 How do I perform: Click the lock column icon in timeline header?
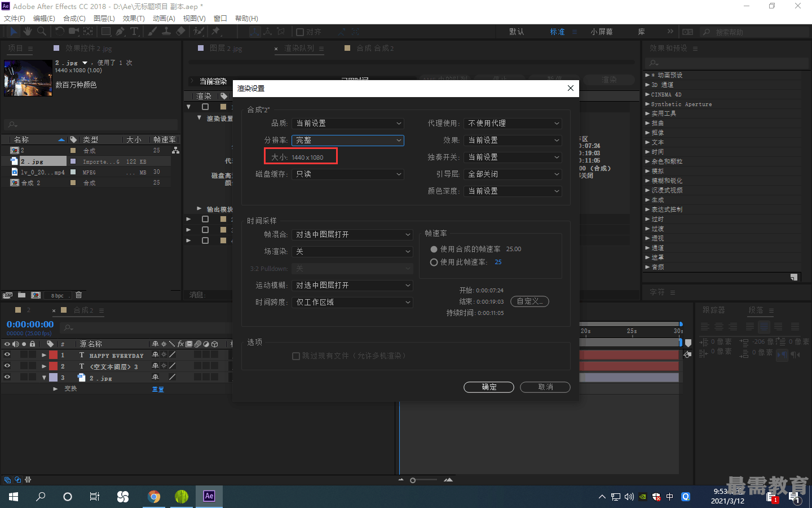pos(32,344)
